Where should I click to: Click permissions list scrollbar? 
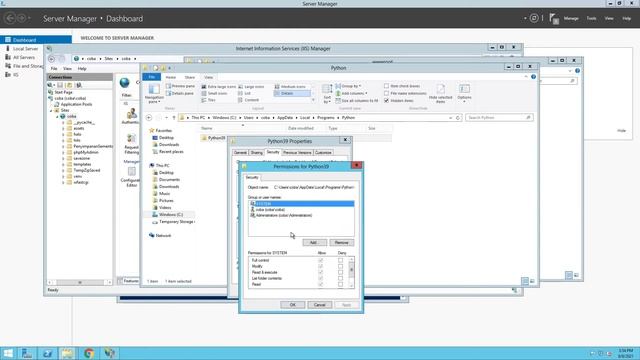(351, 272)
